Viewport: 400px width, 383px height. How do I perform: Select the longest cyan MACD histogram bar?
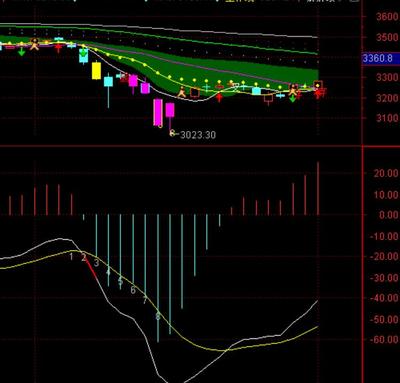click(x=158, y=278)
